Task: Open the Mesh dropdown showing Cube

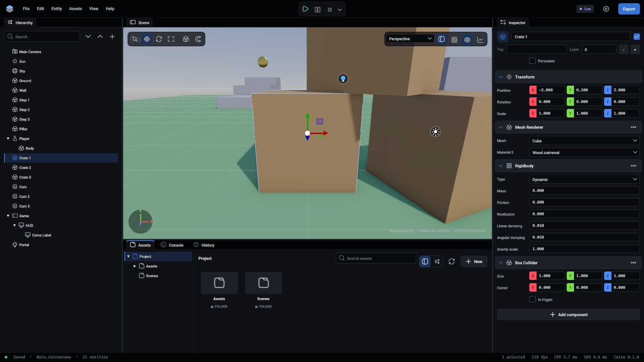Action: 584,141
